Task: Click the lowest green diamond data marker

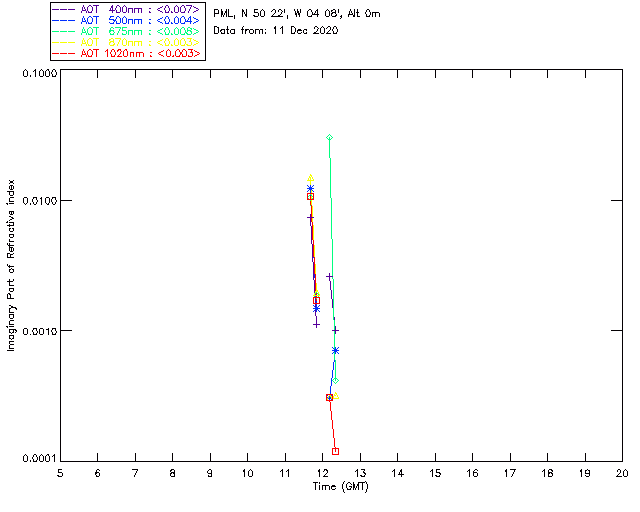Action: pyautogui.click(x=336, y=381)
